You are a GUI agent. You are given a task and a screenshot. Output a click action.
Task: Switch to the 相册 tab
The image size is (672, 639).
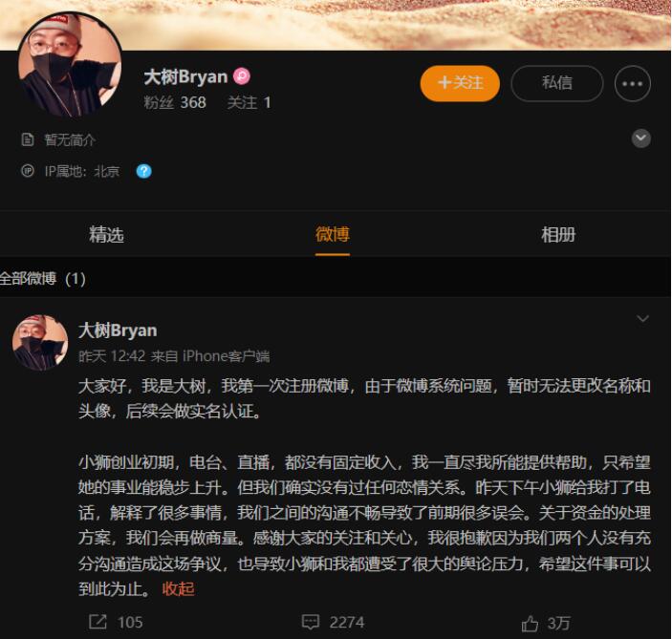(x=558, y=235)
